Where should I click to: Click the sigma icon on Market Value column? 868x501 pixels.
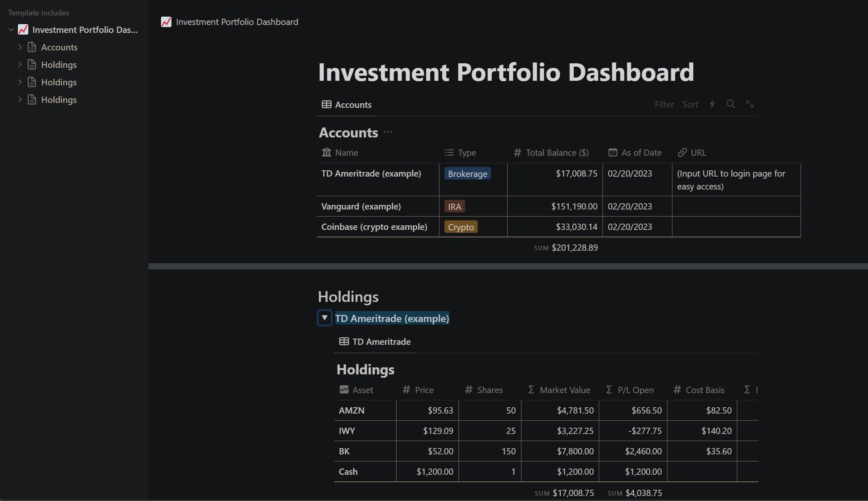(531, 390)
